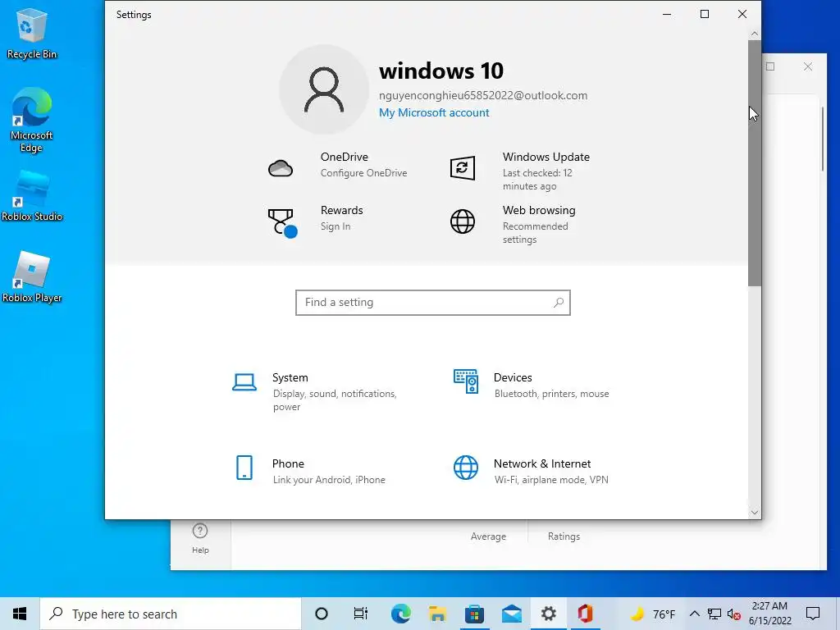This screenshot has width=840, height=630.
Task: Open the Windows Start menu
Action: 20,614
